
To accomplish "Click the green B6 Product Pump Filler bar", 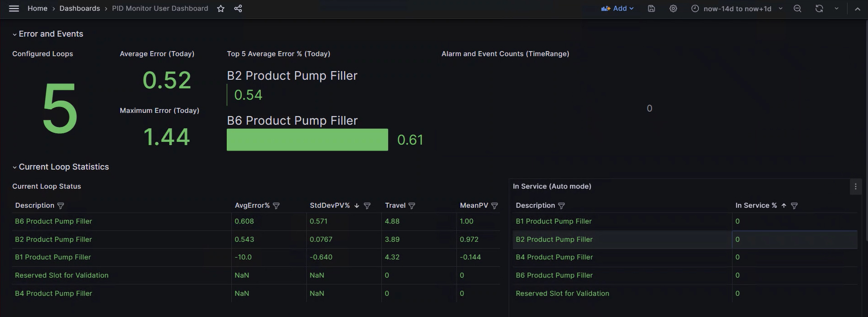I will (x=307, y=140).
